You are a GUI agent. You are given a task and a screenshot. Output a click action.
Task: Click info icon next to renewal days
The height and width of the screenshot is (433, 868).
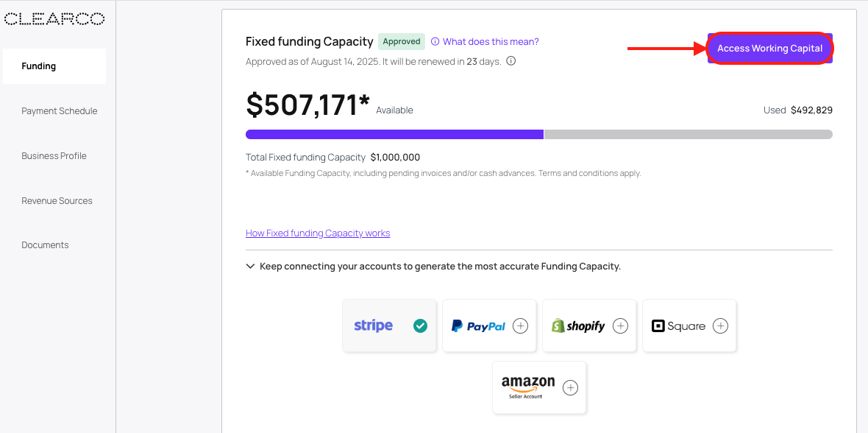pyautogui.click(x=511, y=61)
